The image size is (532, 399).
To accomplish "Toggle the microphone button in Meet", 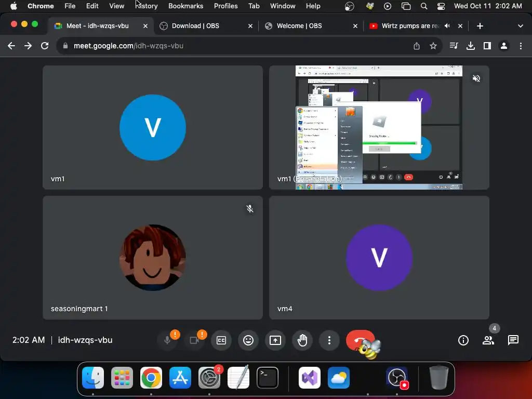I will [x=167, y=340].
